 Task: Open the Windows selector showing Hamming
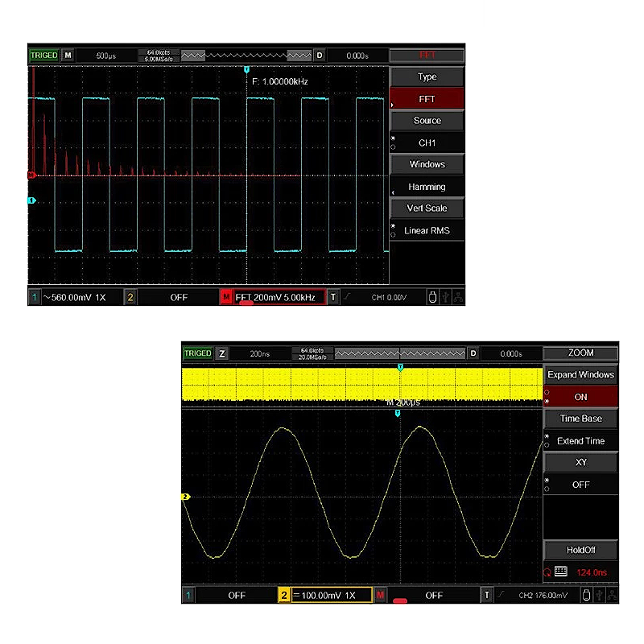[427, 164]
